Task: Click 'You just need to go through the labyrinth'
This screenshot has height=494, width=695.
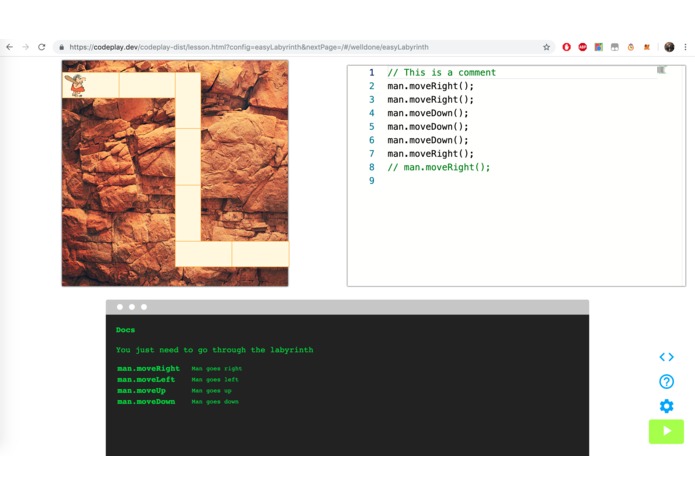Action: pyautogui.click(x=215, y=350)
